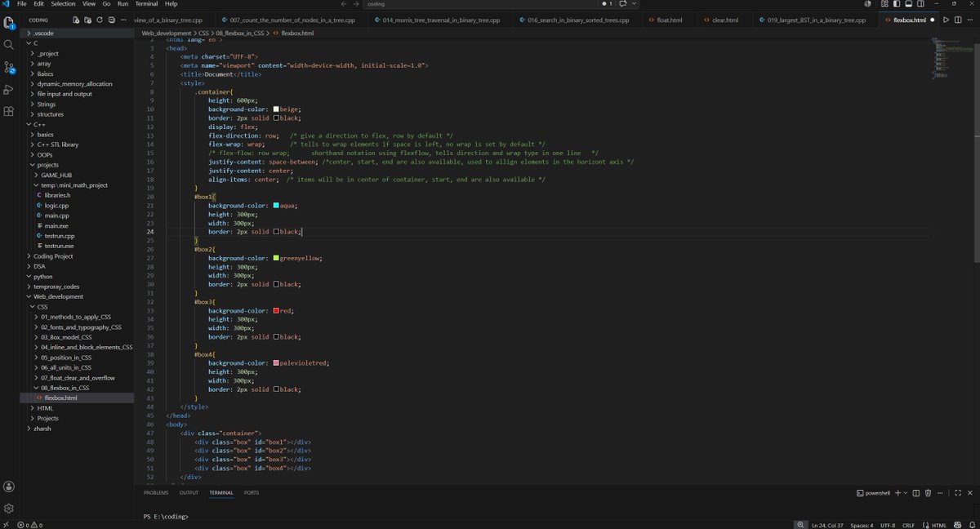Open Explorer views more actions ellipsis

[123, 20]
